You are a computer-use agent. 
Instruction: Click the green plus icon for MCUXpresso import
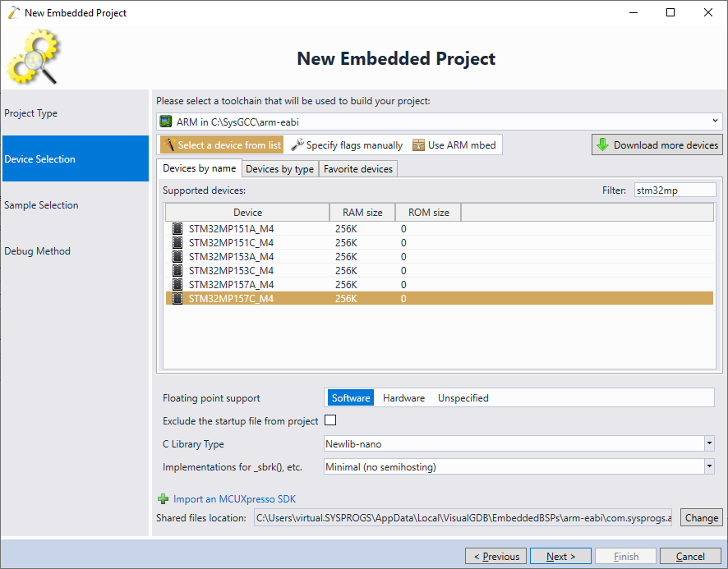pos(163,499)
